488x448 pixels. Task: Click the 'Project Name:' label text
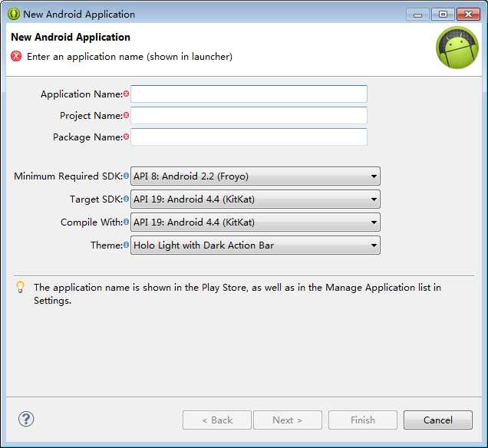(x=91, y=115)
